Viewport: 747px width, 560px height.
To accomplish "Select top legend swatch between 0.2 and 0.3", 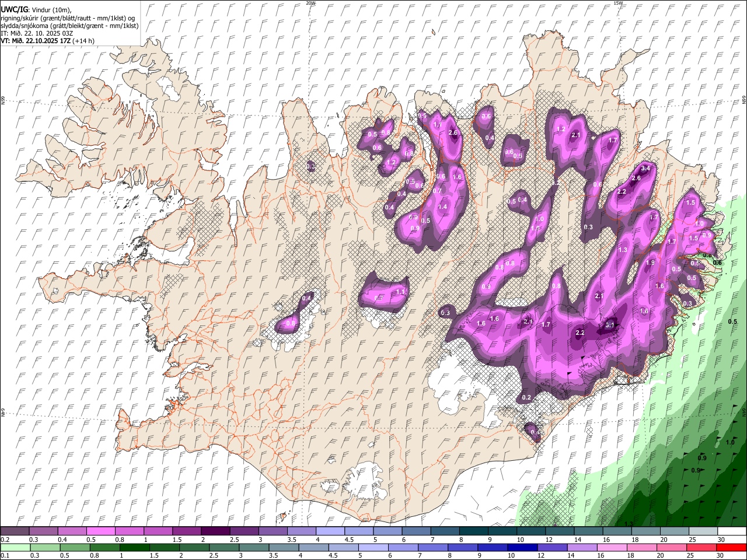I will point(16,531).
